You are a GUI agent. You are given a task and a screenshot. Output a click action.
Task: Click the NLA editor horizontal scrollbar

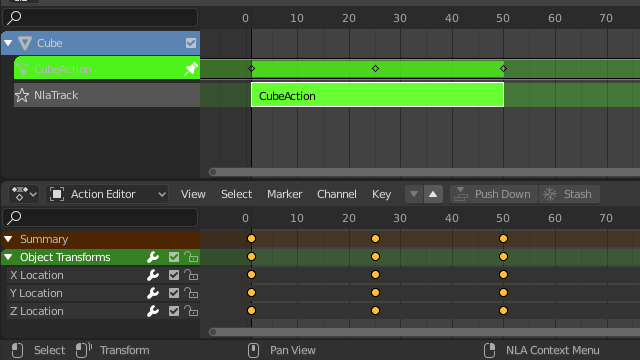(424, 172)
